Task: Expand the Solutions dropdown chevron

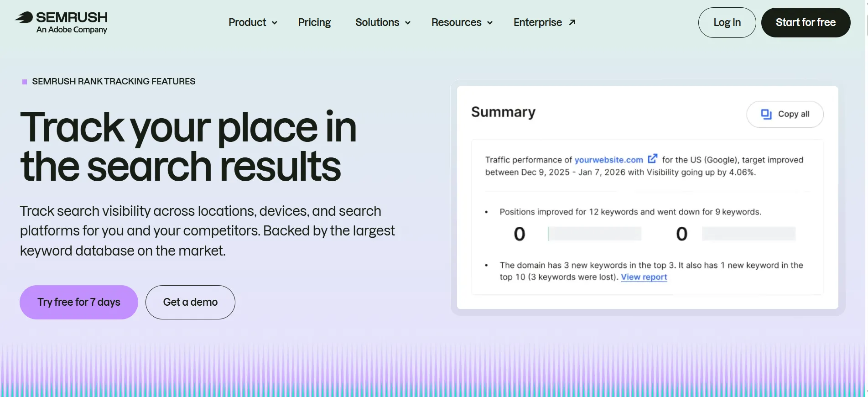Action: 408,23
